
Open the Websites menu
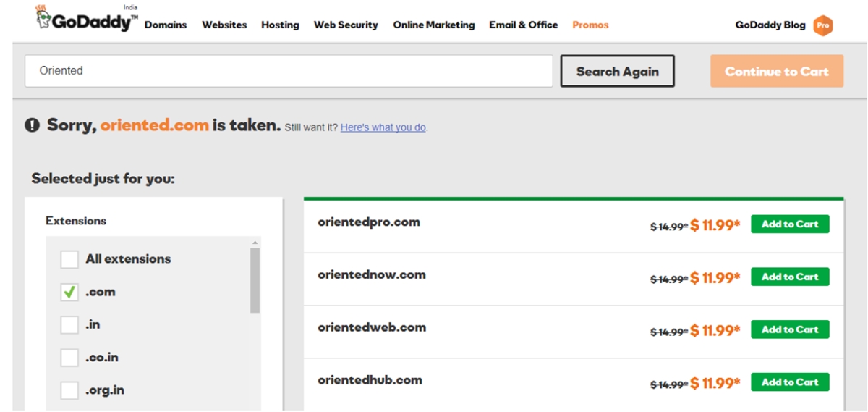224,25
